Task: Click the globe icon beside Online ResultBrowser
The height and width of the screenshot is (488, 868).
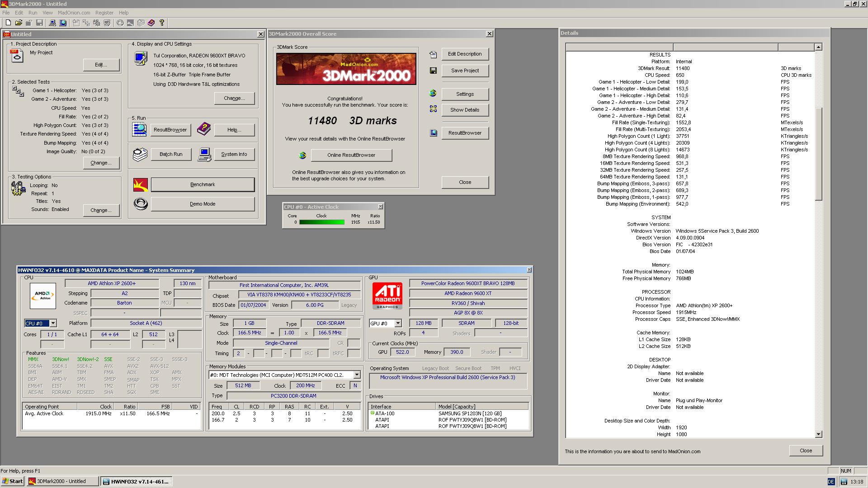Action: [302, 155]
